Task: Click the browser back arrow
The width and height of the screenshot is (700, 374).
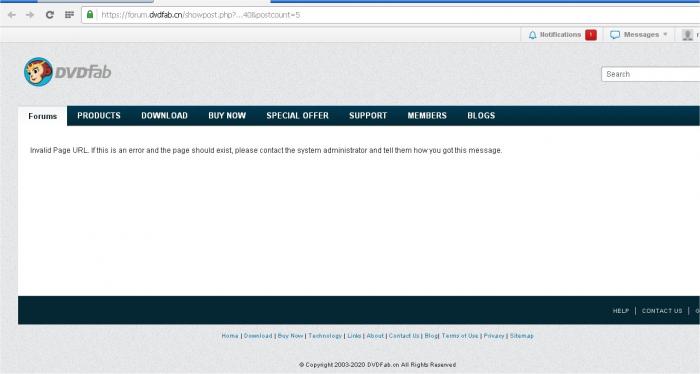Action: [12, 15]
